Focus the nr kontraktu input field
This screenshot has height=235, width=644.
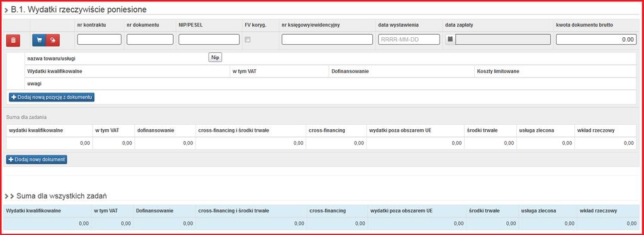tap(99, 40)
